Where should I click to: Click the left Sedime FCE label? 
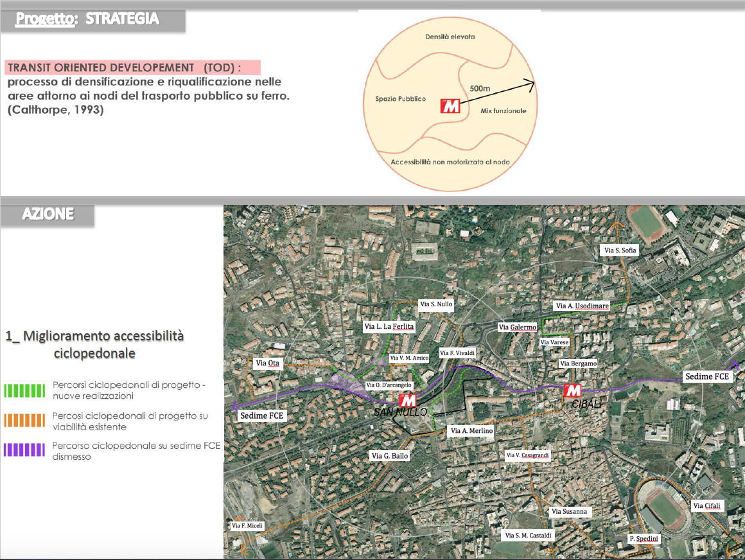pyautogui.click(x=261, y=416)
